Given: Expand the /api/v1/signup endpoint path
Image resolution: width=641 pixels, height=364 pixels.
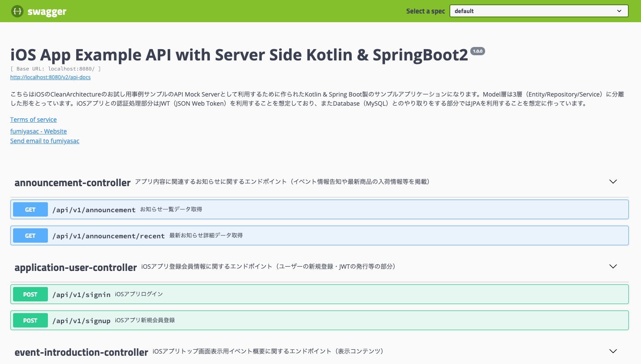Looking at the screenshot, I should 81,321.
